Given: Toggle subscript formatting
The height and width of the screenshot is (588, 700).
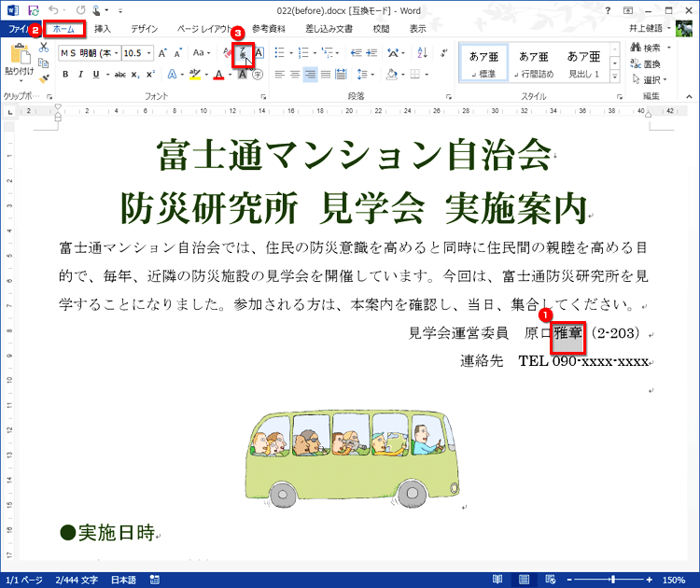Looking at the screenshot, I should coord(135,75).
